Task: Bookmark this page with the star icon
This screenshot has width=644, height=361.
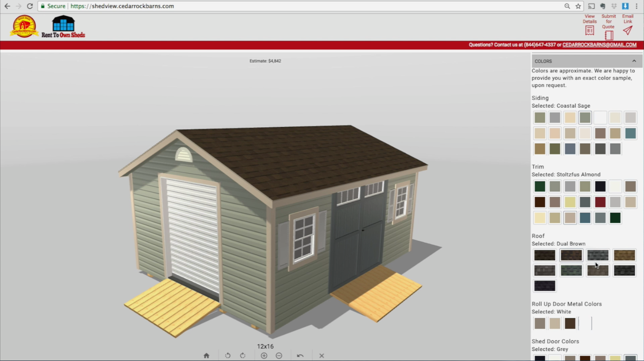Action: pos(578,6)
